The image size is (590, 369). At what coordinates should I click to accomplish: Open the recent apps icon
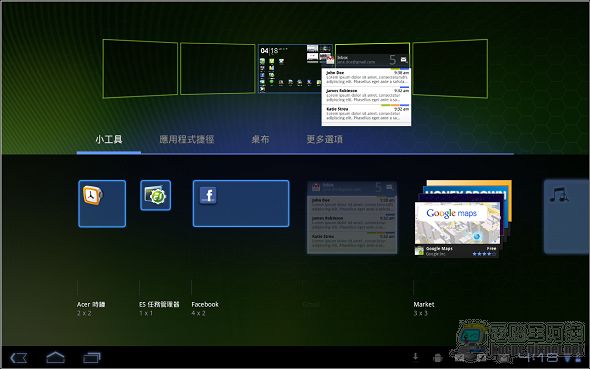click(92, 357)
